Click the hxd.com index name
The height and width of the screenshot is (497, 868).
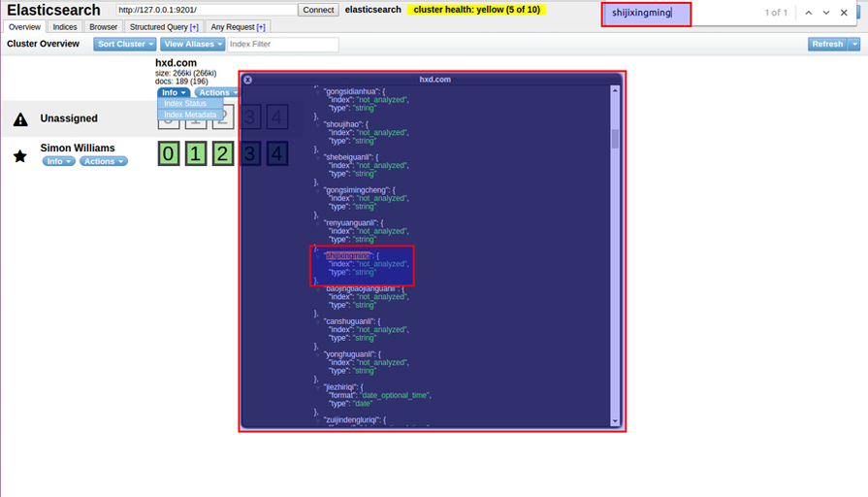(177, 63)
